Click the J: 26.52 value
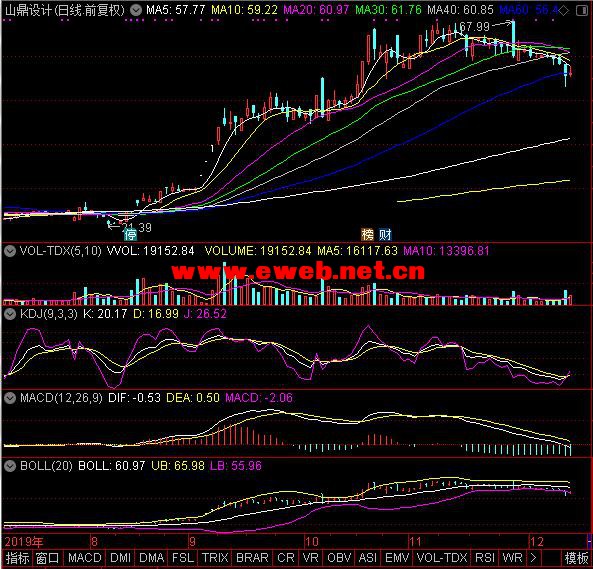The image size is (593, 569). click(205, 314)
